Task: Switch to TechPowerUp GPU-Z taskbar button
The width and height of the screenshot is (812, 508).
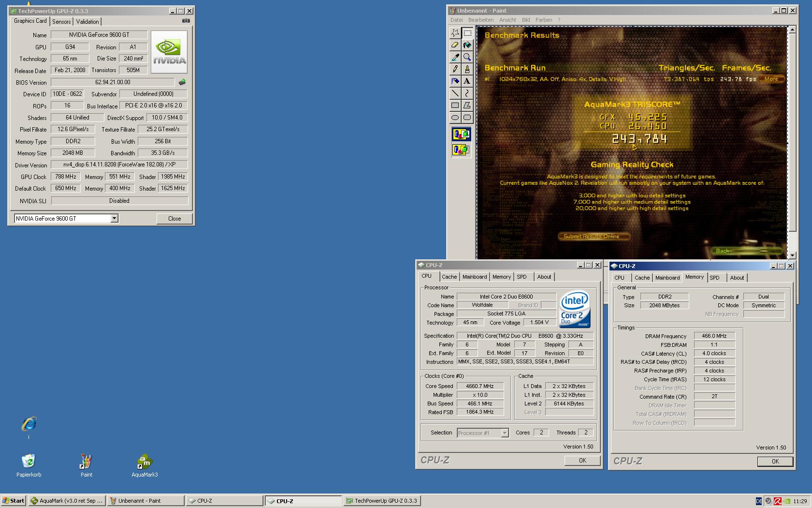Action: (382, 501)
